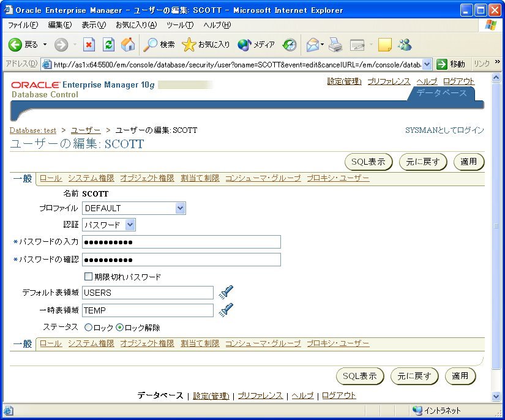Click the green 移動 Go arrow
Image resolution: width=505 pixels, height=420 pixels.
coord(442,64)
